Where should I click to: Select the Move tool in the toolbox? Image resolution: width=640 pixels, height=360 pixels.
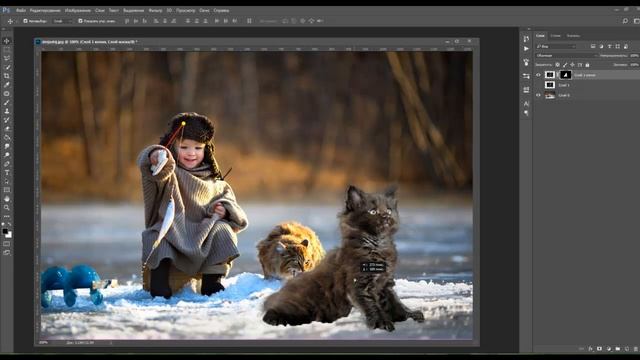pos(7,41)
